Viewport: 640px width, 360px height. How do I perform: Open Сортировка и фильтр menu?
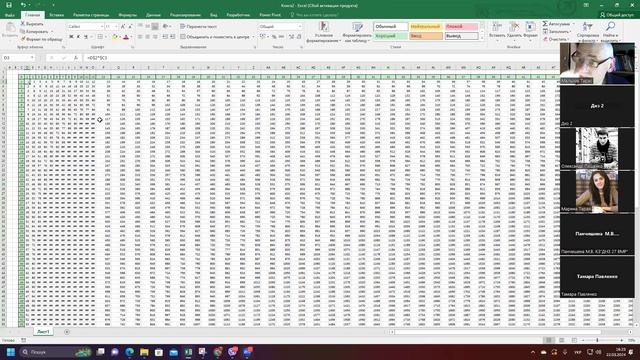[x=588, y=32]
